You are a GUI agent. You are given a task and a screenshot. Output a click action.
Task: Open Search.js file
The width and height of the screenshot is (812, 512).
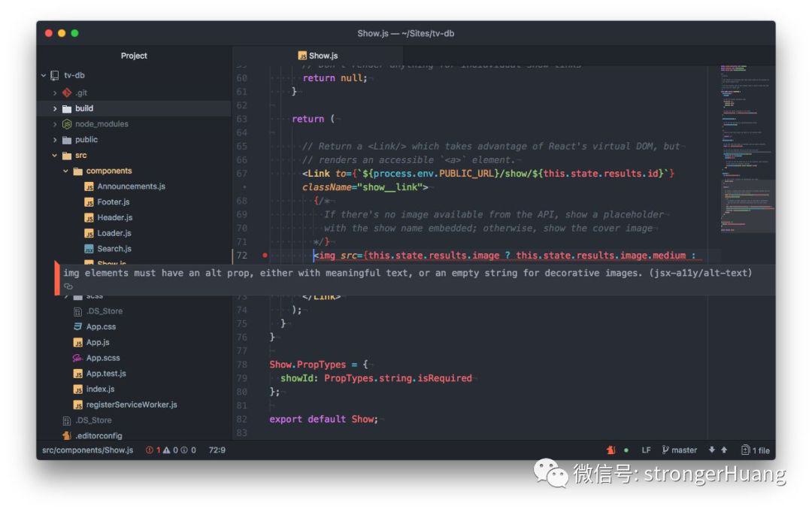coord(114,249)
